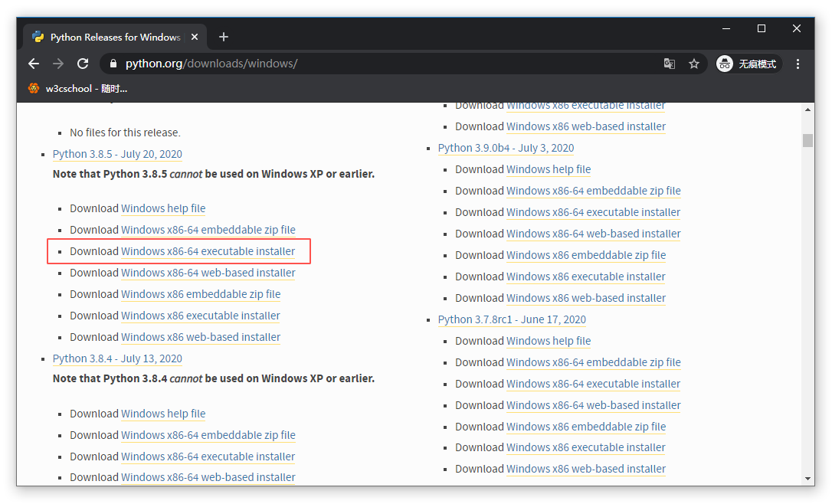The height and width of the screenshot is (504, 832).
Task: Open Python 3.9.0b4 - July 3, 2020 link
Action: [506, 148]
